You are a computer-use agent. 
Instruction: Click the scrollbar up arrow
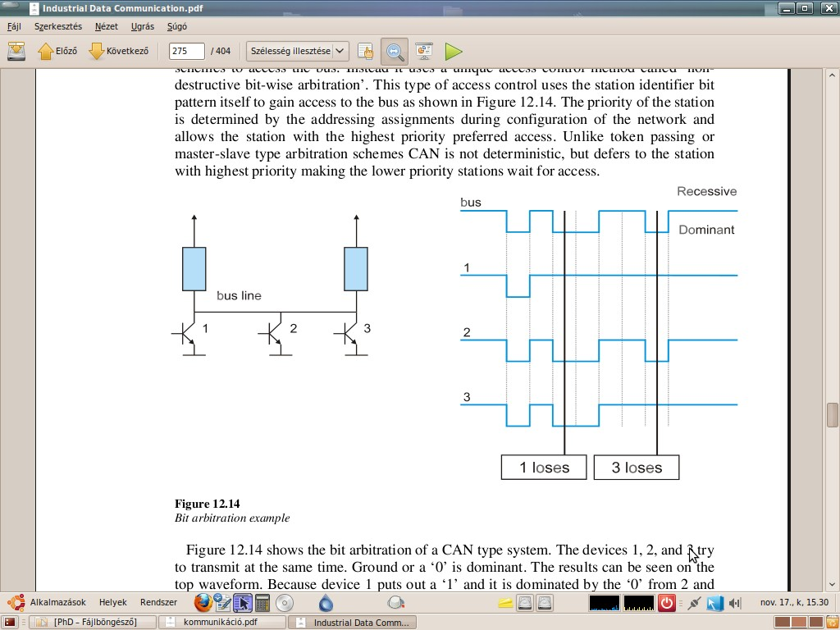pos(832,75)
